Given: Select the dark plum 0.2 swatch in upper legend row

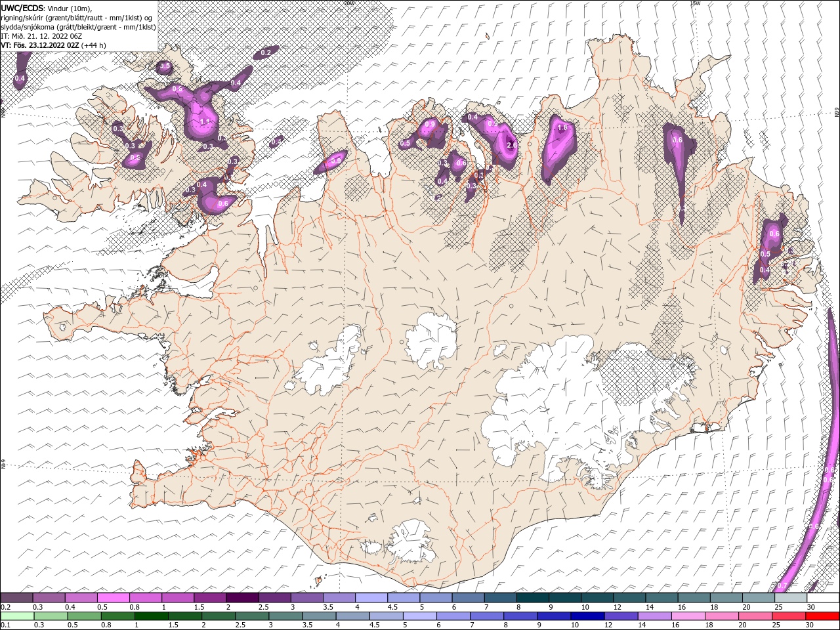Looking at the screenshot, I should tap(17, 598).
